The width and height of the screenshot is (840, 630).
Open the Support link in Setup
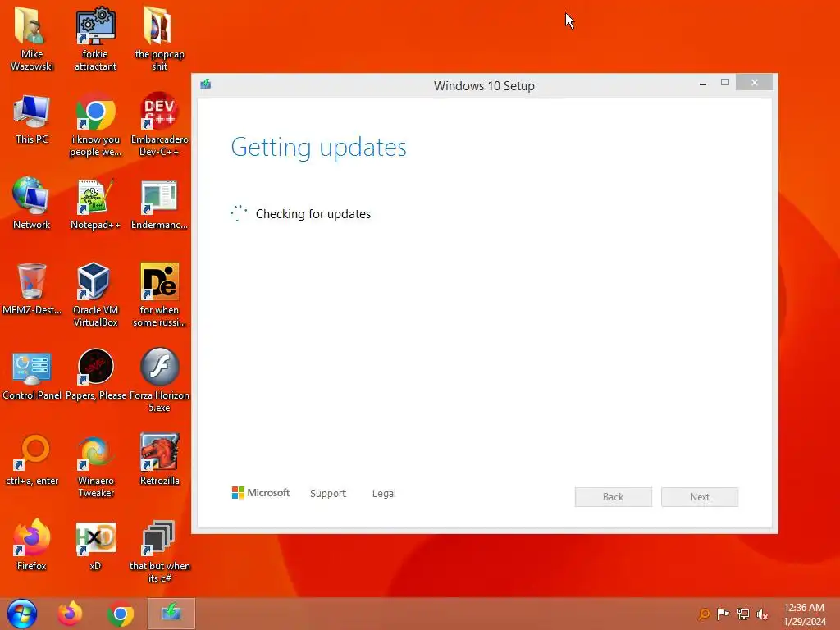coord(328,493)
